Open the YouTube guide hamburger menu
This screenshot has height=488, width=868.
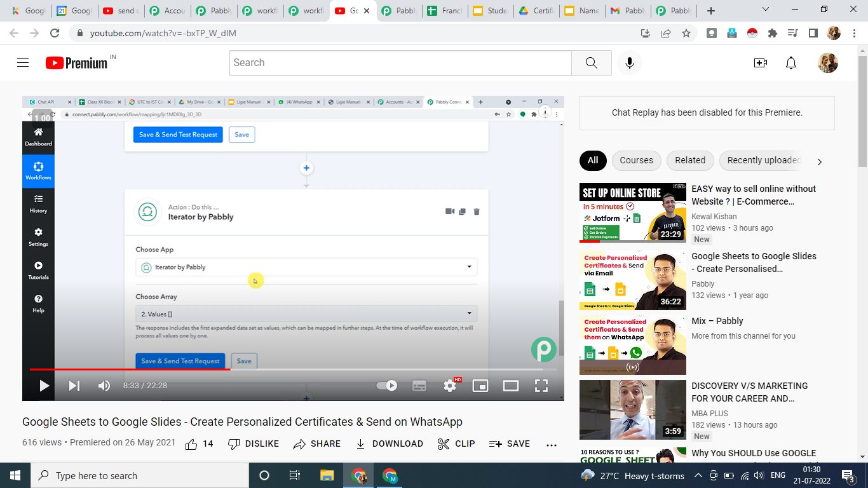tap(23, 63)
